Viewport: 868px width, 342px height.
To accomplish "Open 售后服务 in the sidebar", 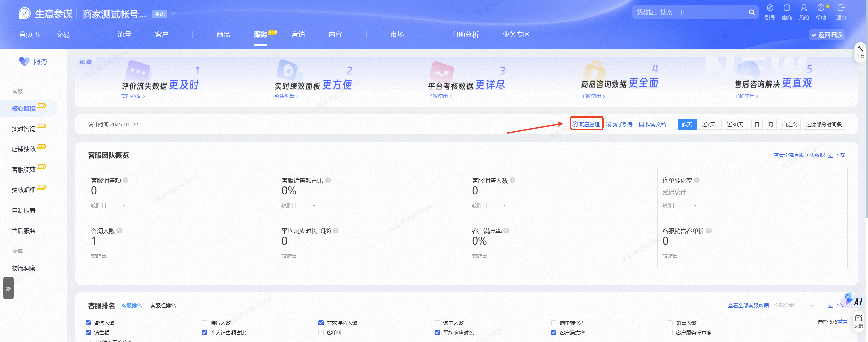I will coord(23,231).
